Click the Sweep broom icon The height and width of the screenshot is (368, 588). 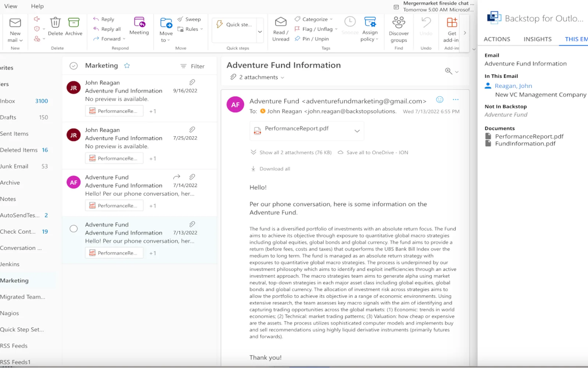(180, 19)
